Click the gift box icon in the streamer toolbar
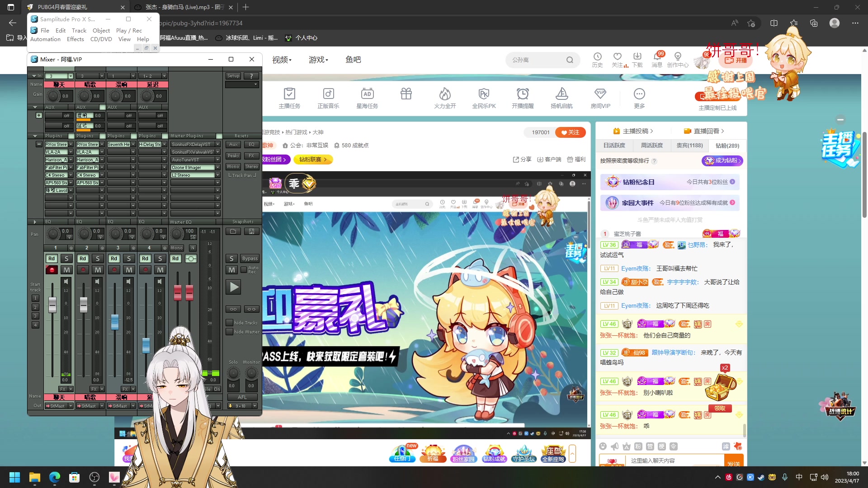The height and width of the screenshot is (488, 868). (x=406, y=94)
